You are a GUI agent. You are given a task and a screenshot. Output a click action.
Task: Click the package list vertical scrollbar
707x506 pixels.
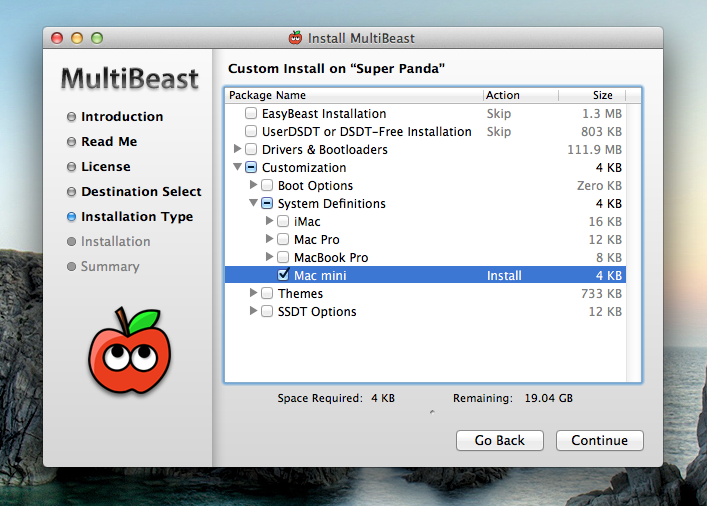click(x=633, y=243)
